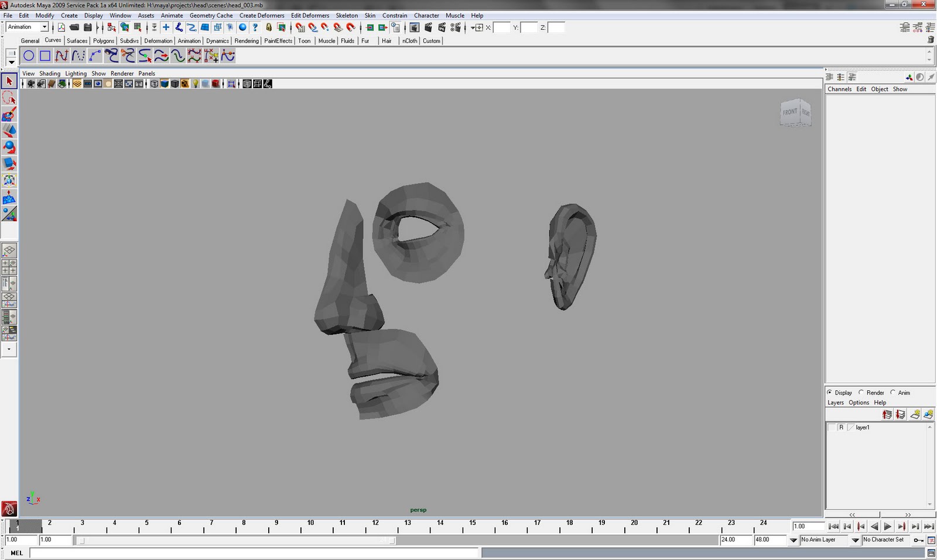
Task: Open the Skeleton menu
Action: (347, 16)
